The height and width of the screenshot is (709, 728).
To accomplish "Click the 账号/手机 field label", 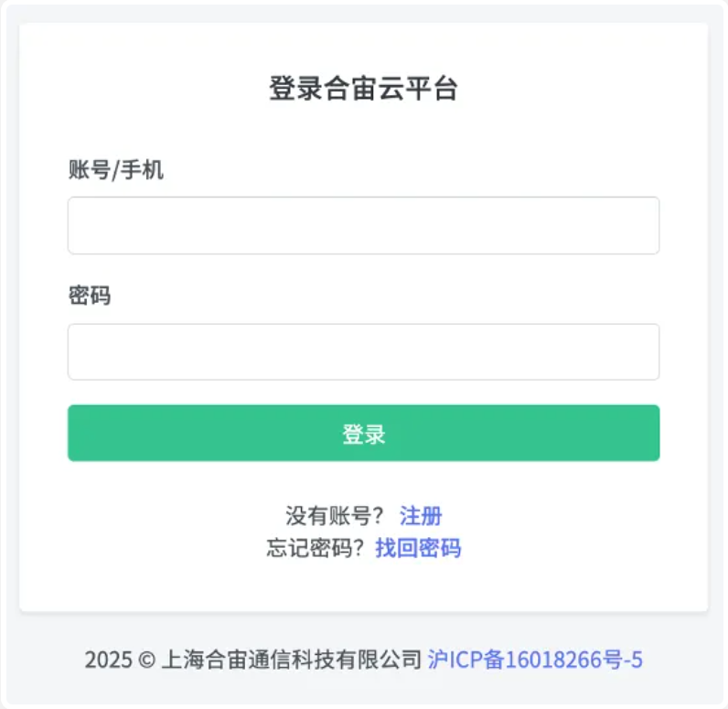I will (116, 170).
